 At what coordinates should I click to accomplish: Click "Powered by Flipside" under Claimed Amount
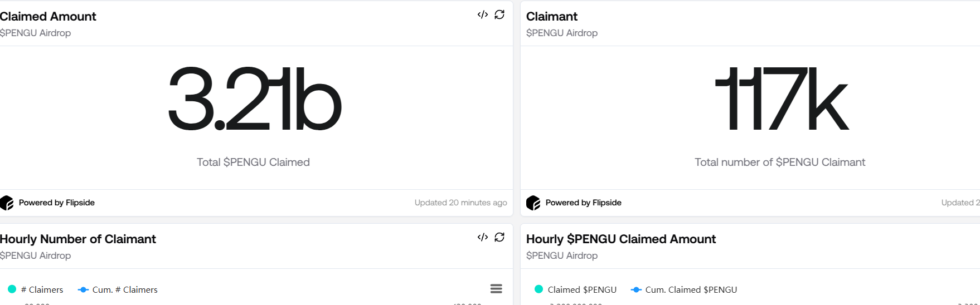[56, 203]
